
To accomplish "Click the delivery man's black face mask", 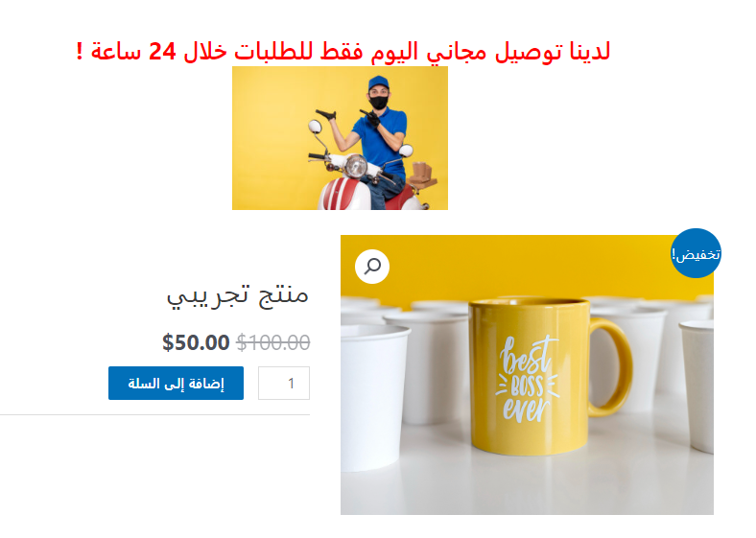I will [379, 102].
